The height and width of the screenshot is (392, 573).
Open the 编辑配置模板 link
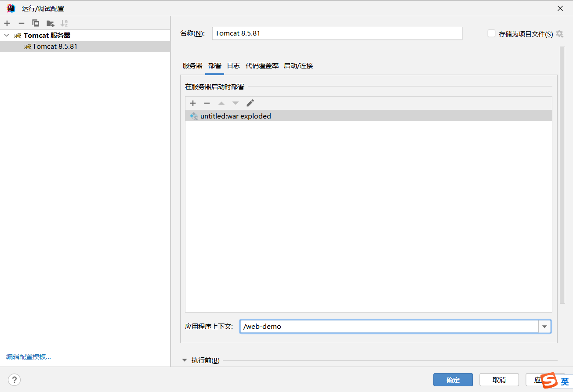(29, 356)
